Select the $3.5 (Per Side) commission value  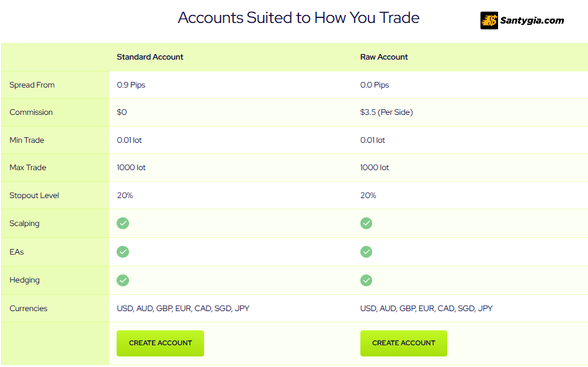386,112
